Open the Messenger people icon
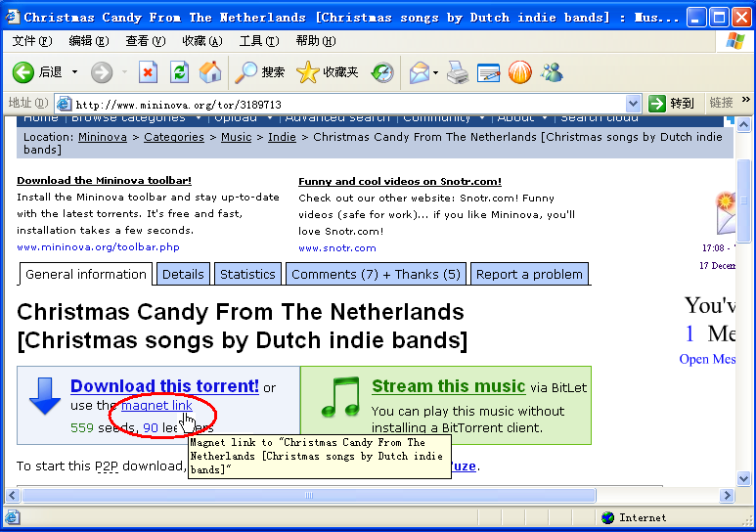Viewport: 756px width, 532px height. (x=552, y=72)
